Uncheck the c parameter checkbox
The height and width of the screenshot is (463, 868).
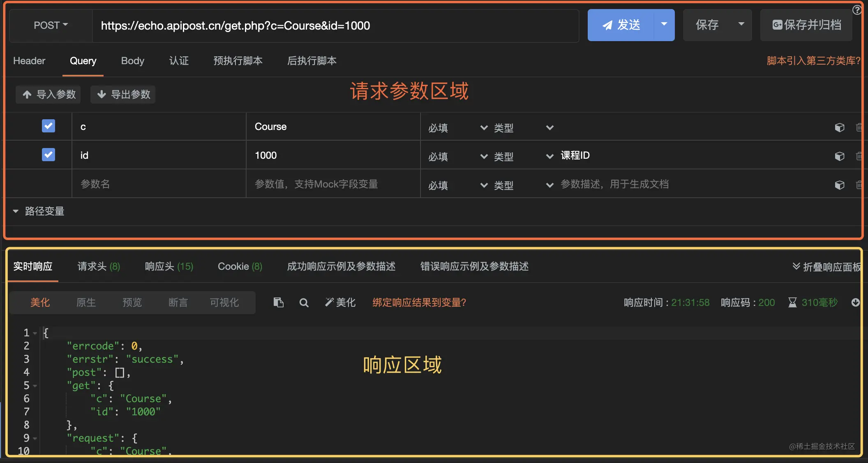pyautogui.click(x=48, y=126)
